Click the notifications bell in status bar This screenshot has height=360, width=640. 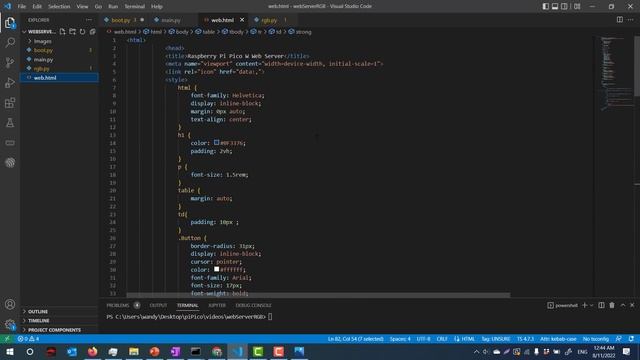tap(631, 339)
